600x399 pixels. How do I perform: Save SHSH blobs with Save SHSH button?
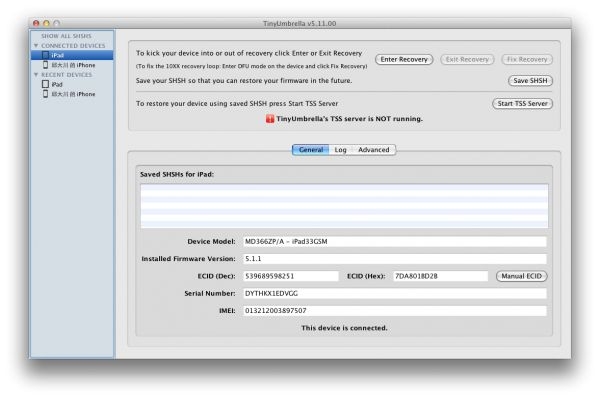click(x=530, y=81)
